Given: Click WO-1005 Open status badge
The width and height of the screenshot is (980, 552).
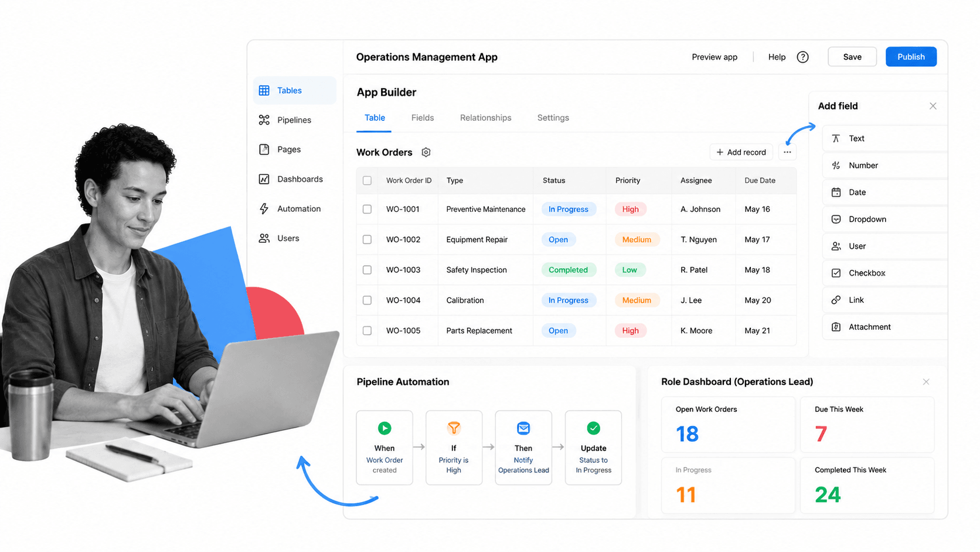Looking at the screenshot, I should (558, 331).
